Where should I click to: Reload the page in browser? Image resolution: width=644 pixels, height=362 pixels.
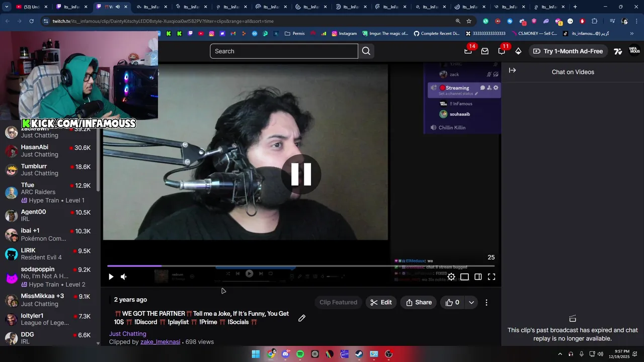coord(31,21)
